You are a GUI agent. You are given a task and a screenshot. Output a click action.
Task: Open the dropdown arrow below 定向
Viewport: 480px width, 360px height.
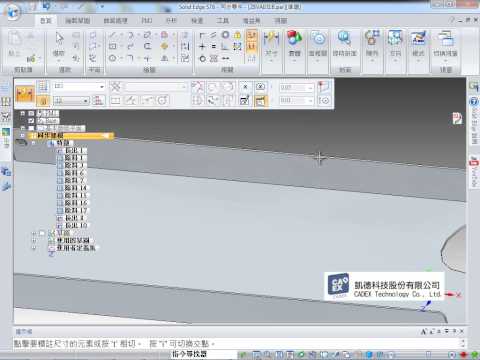[395, 61]
